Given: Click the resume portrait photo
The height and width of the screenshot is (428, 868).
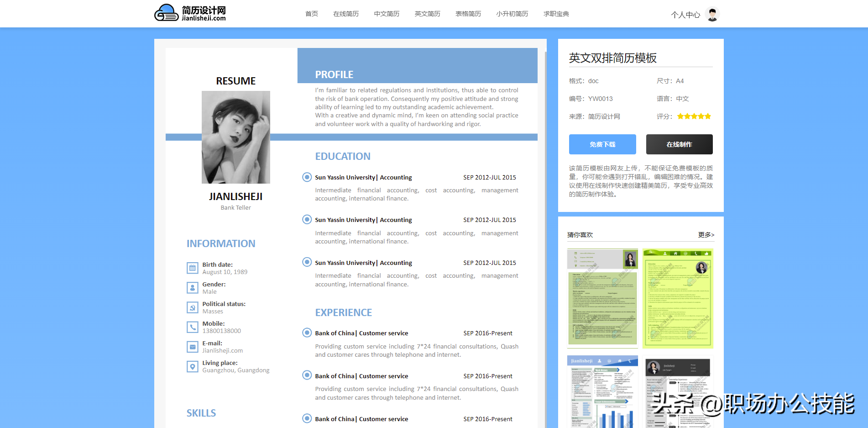Looking at the screenshot, I should [236, 137].
